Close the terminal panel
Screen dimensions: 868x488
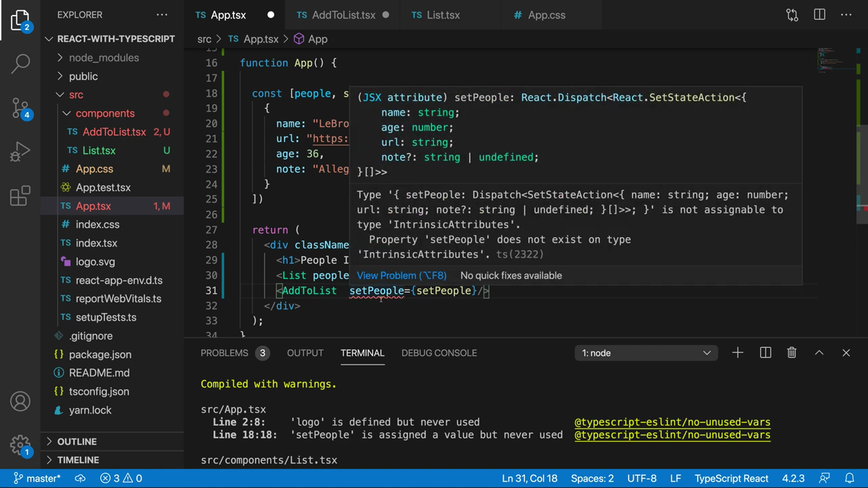846,352
